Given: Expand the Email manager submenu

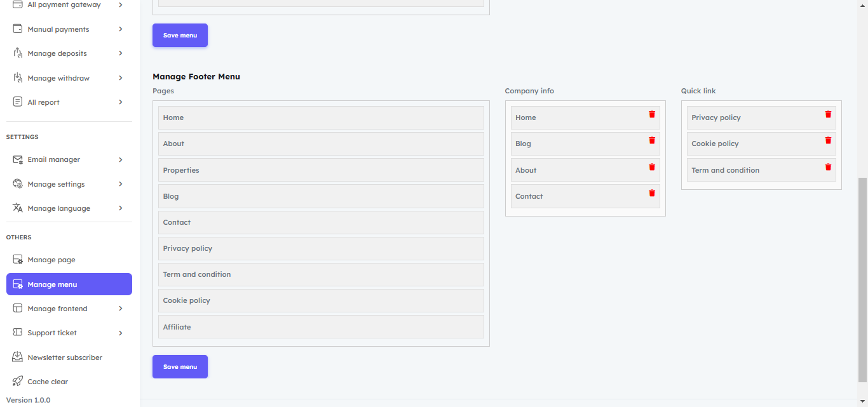Looking at the screenshot, I should [120, 160].
